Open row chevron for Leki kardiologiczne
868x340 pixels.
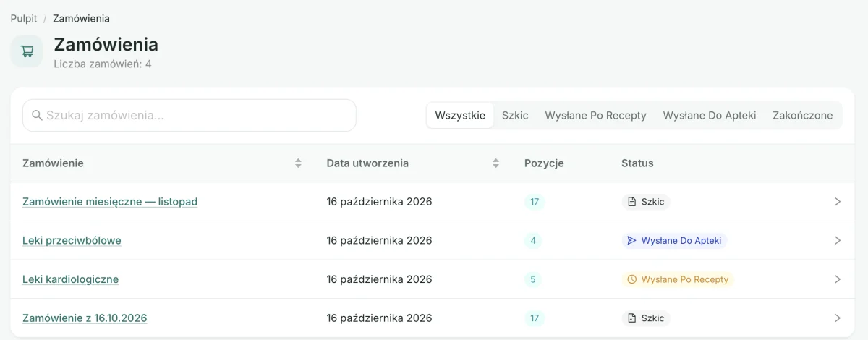click(x=838, y=279)
